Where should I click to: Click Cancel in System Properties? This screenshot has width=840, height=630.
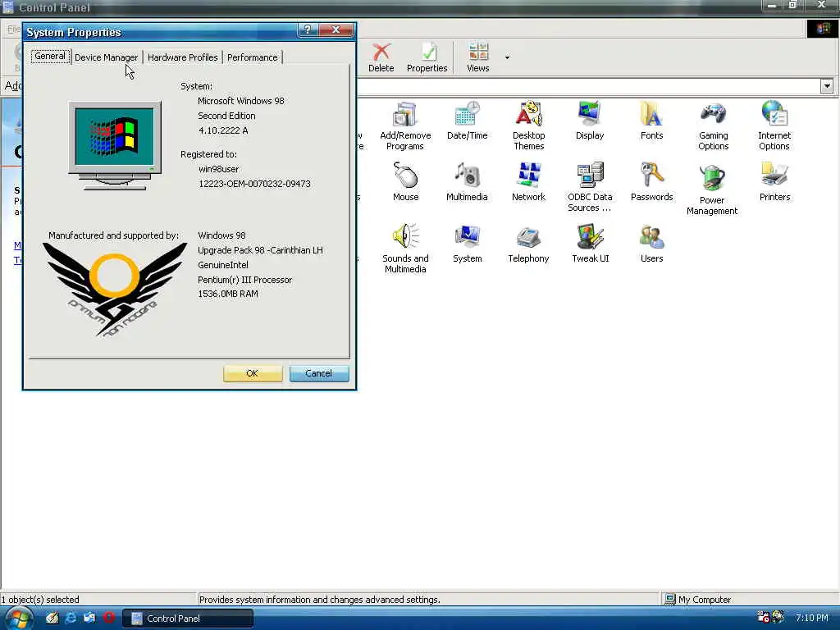319,373
